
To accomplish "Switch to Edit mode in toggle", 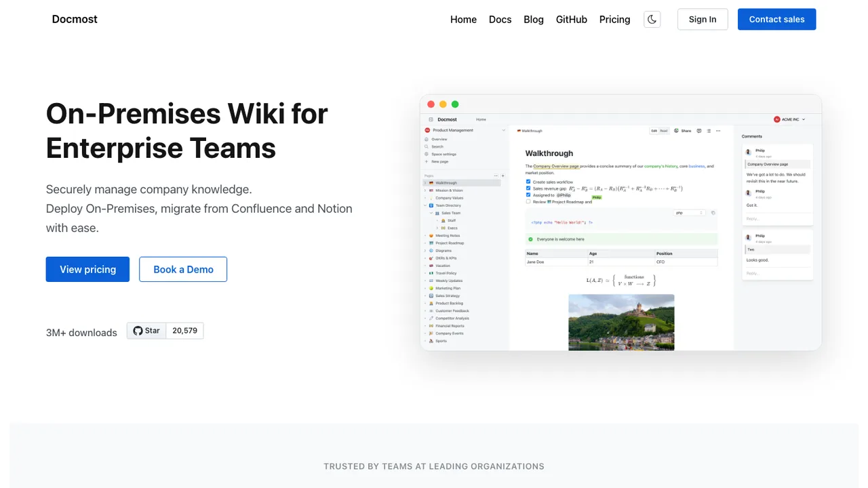I will 654,131.
